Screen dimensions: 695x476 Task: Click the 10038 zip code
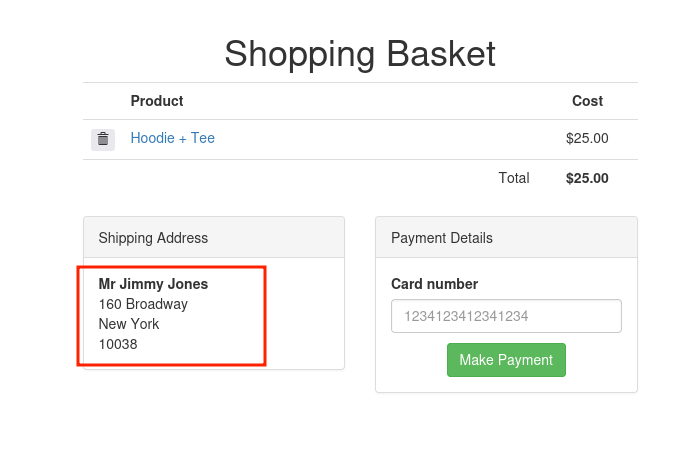pyautogui.click(x=118, y=344)
